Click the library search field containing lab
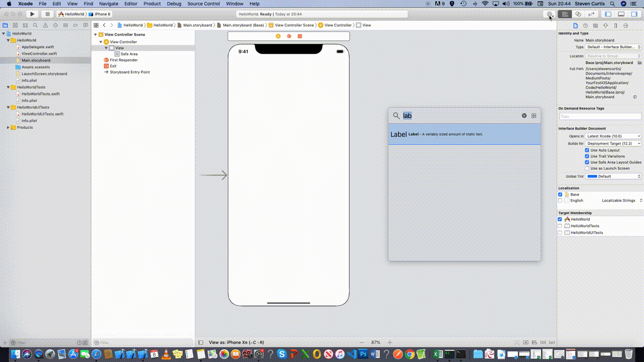This screenshot has height=362, width=644. coord(453,116)
